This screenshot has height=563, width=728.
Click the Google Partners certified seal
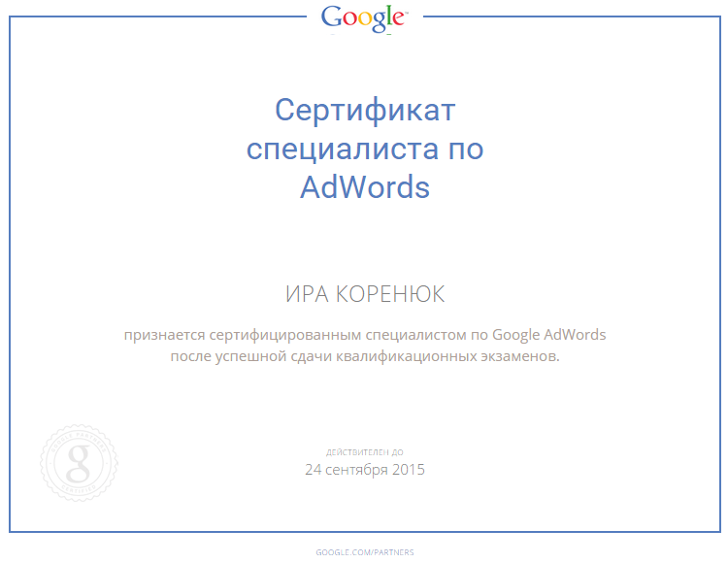point(79,463)
